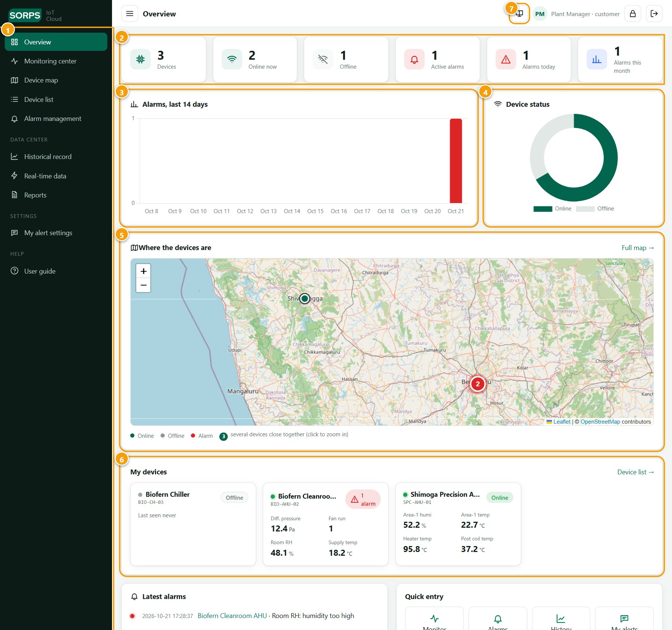Image resolution: width=672 pixels, height=630 pixels.
Task: Click the 1 alarm badge on Biofern Cleanroom
Action: [363, 500]
